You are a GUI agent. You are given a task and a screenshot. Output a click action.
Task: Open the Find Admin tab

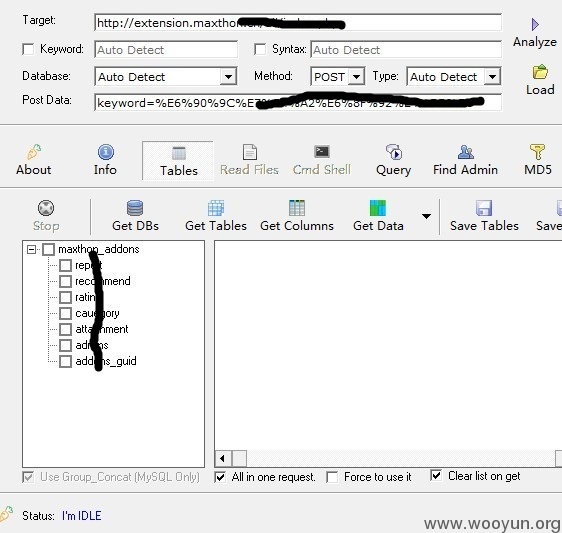(465, 161)
